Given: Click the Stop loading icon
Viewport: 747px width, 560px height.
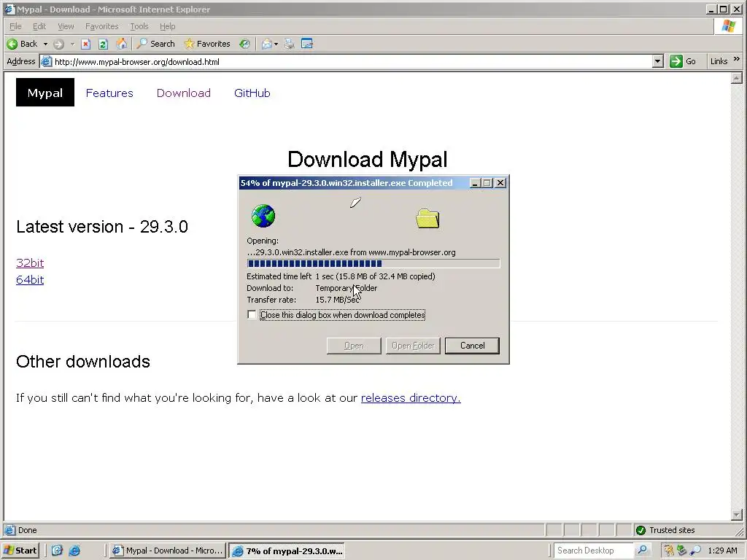Looking at the screenshot, I should (86, 44).
